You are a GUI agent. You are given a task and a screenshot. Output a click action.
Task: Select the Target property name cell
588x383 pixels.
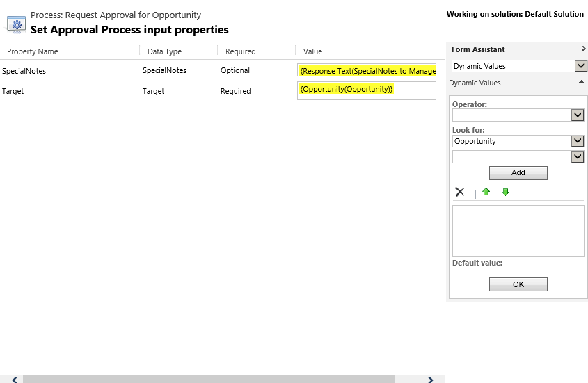pyautogui.click(x=13, y=91)
